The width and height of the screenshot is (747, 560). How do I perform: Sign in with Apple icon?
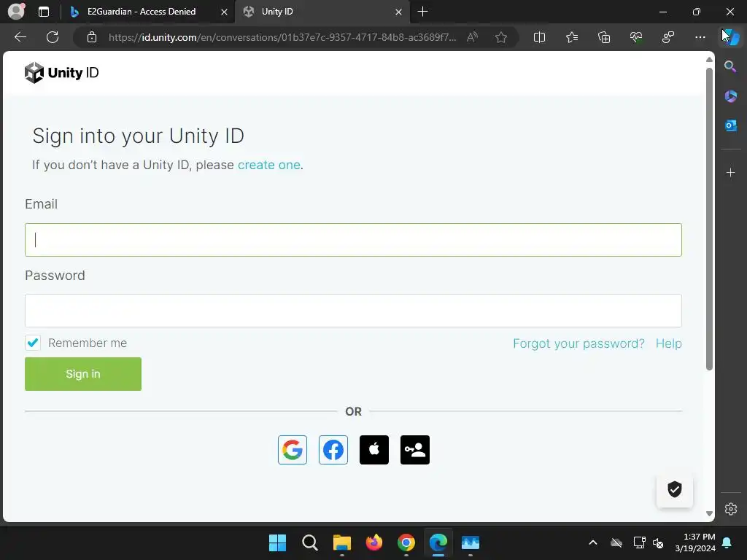pyautogui.click(x=374, y=449)
